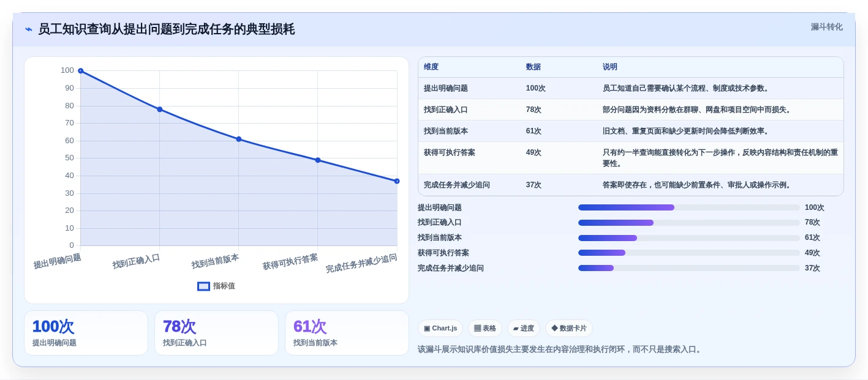Image resolution: width=868 pixels, height=380 pixels.
Task: Select the chart point for 找到正确入口
Action: pos(159,109)
